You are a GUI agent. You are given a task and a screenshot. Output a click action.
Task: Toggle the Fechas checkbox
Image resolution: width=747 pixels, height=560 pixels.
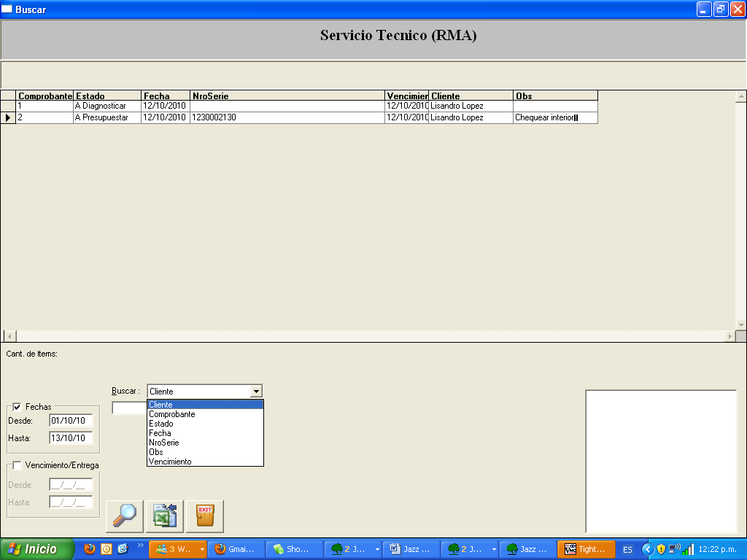coord(18,407)
